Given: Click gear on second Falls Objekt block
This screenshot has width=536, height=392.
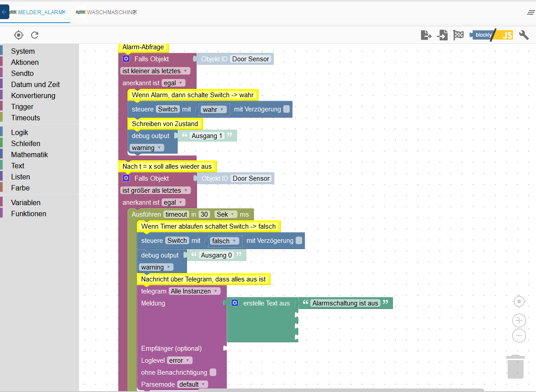Looking at the screenshot, I should pos(126,178).
